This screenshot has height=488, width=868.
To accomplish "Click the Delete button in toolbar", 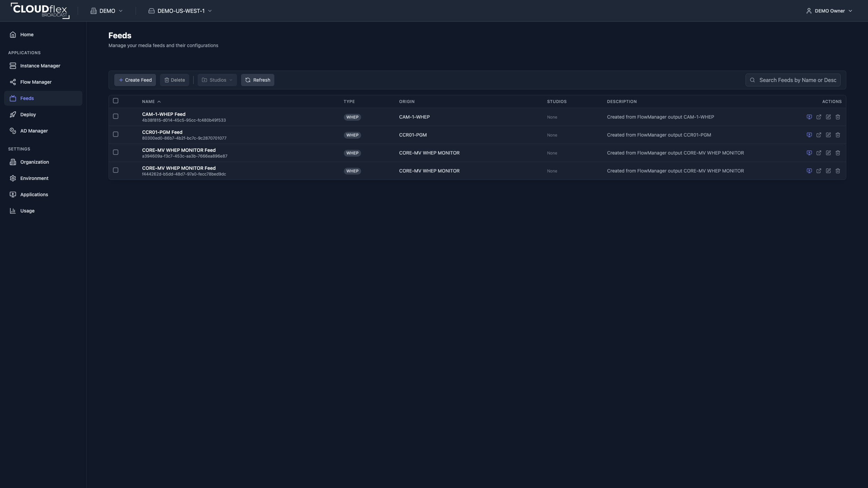I will (175, 80).
